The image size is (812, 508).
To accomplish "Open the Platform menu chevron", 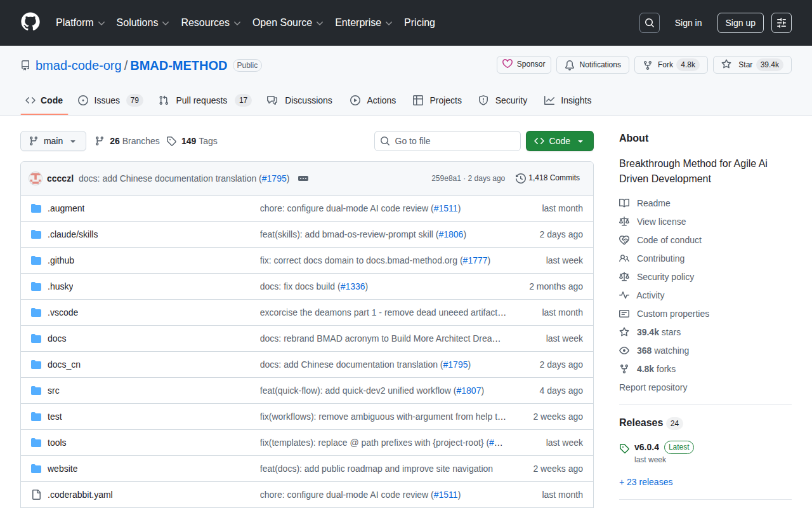I will (x=101, y=23).
